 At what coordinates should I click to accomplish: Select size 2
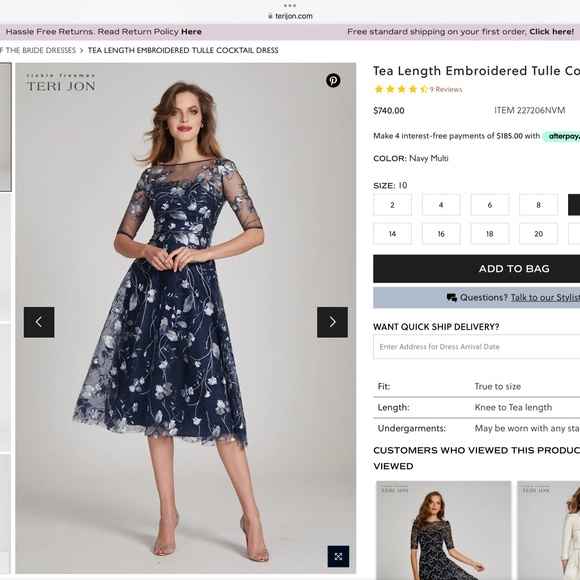pyautogui.click(x=392, y=205)
